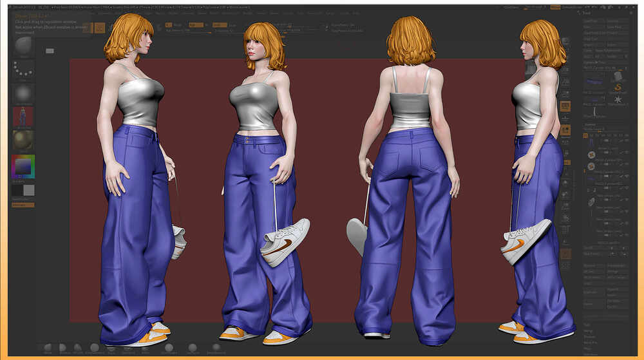Select the grey main color swatch
The width and height of the screenshot is (644, 360).
click(x=29, y=190)
